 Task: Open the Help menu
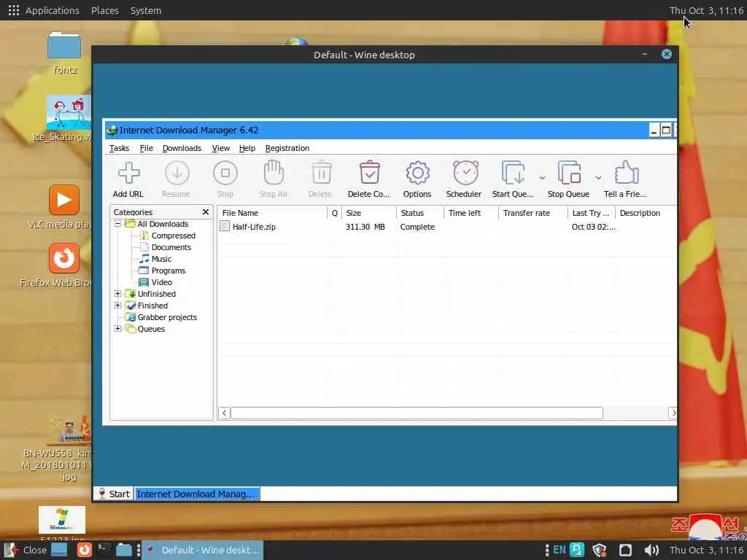point(247,148)
